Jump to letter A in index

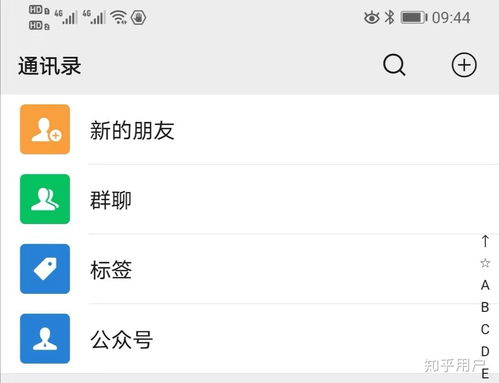(x=485, y=285)
